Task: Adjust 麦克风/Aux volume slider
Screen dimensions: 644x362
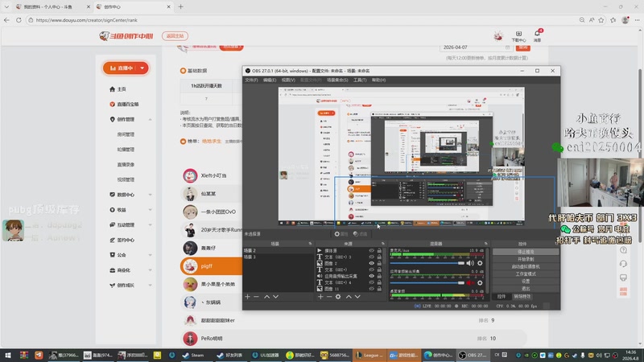Action: click(427, 263)
